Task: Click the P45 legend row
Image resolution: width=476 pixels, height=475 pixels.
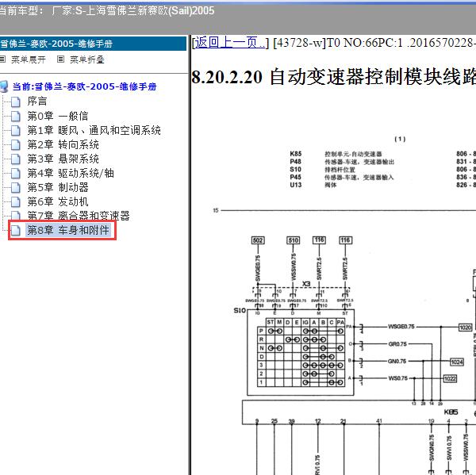Action: coord(382,178)
